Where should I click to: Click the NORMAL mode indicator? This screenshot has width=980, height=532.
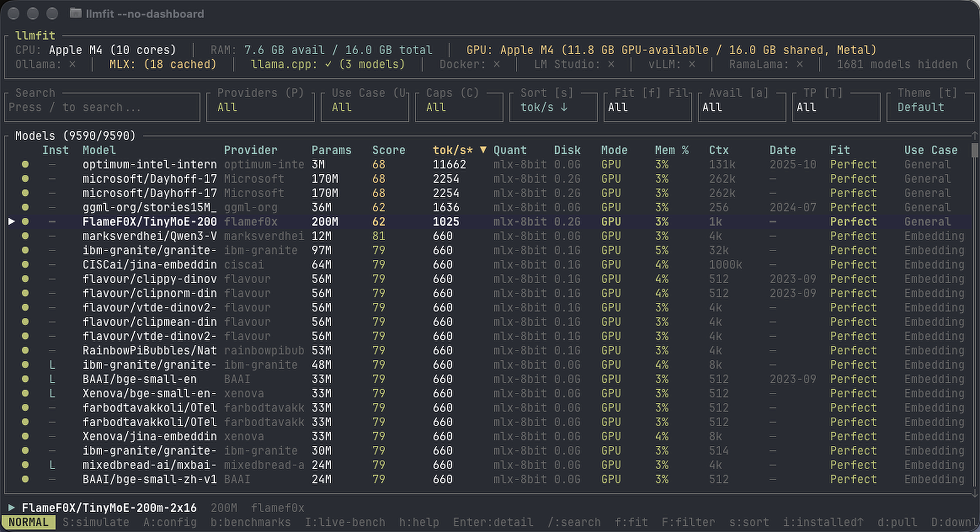point(29,522)
